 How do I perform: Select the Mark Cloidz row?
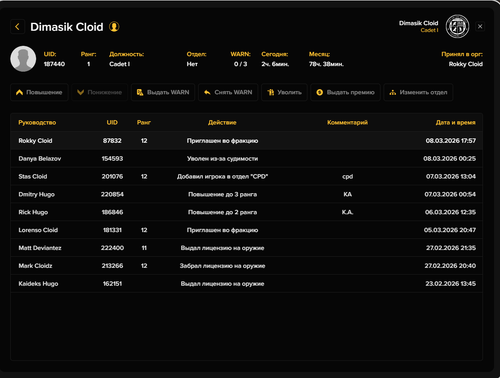247,266
